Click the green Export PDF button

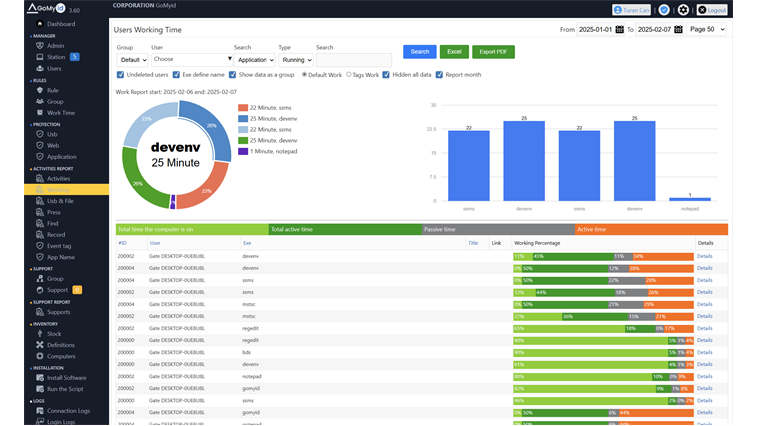[x=492, y=51]
